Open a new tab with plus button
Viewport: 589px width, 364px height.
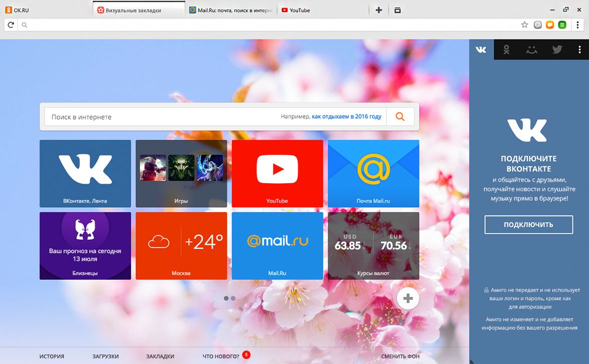(x=378, y=10)
